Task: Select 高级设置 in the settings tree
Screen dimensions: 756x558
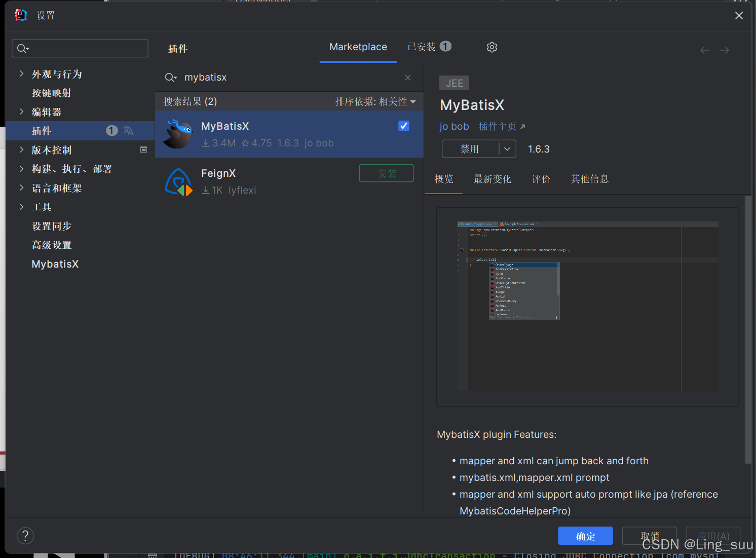Action: [52, 245]
